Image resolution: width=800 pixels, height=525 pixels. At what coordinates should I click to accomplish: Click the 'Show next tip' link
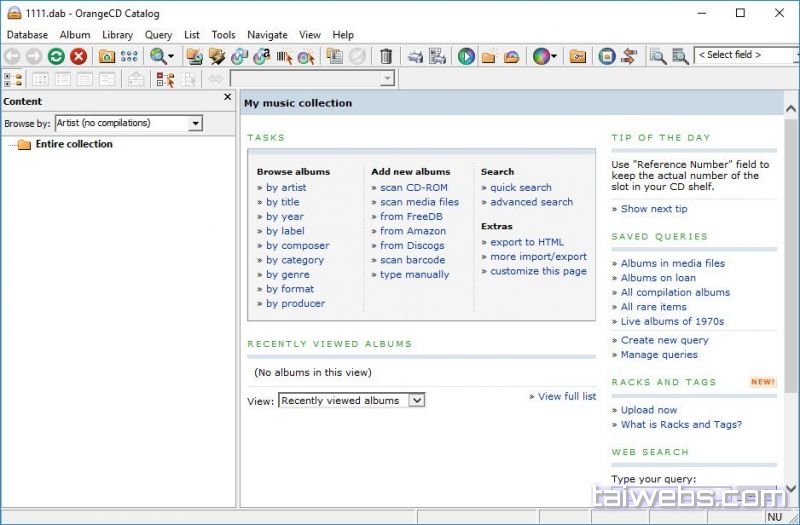[x=654, y=209]
